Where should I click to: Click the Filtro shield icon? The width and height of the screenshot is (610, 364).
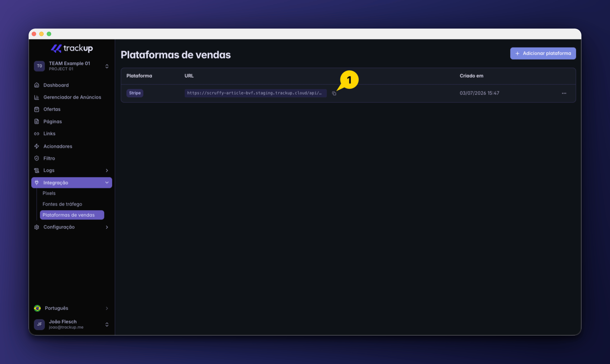36,158
